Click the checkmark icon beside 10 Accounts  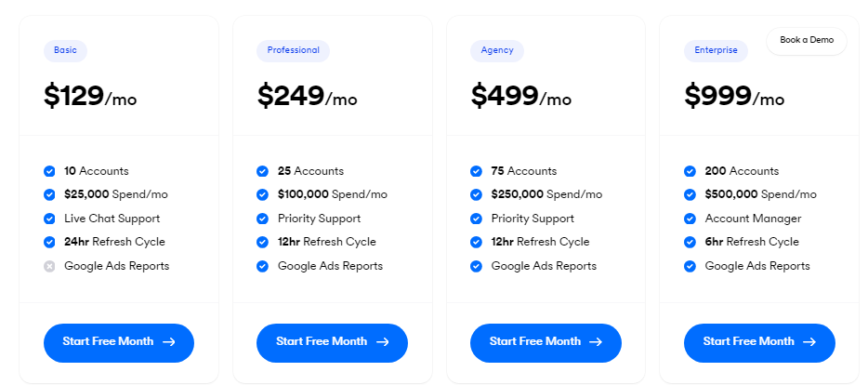[x=49, y=171]
